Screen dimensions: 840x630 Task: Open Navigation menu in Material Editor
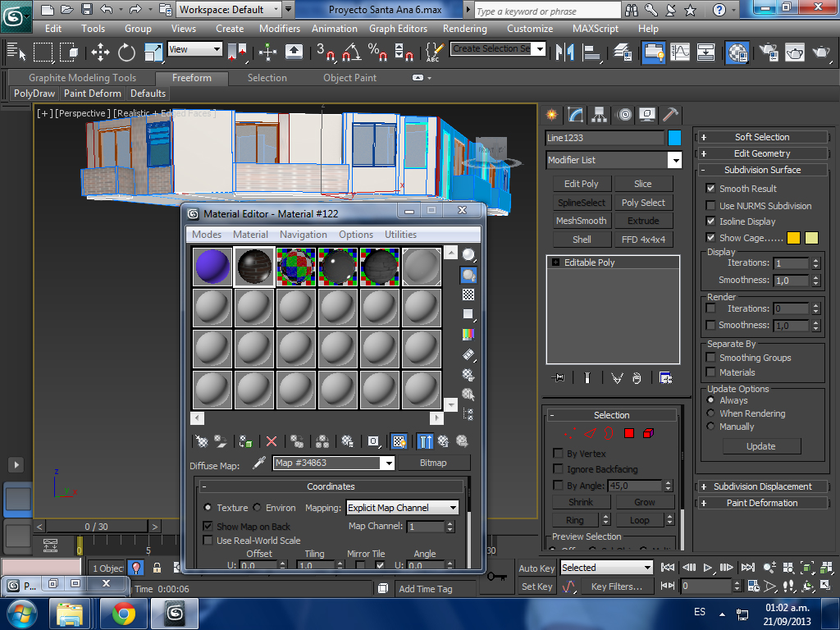(x=304, y=235)
